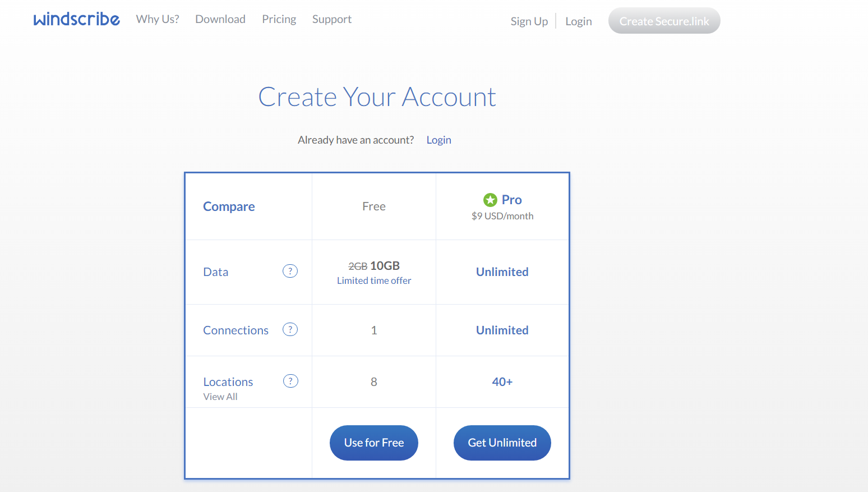Click the Create Your Account heading
This screenshot has width=868, height=492.
[377, 97]
